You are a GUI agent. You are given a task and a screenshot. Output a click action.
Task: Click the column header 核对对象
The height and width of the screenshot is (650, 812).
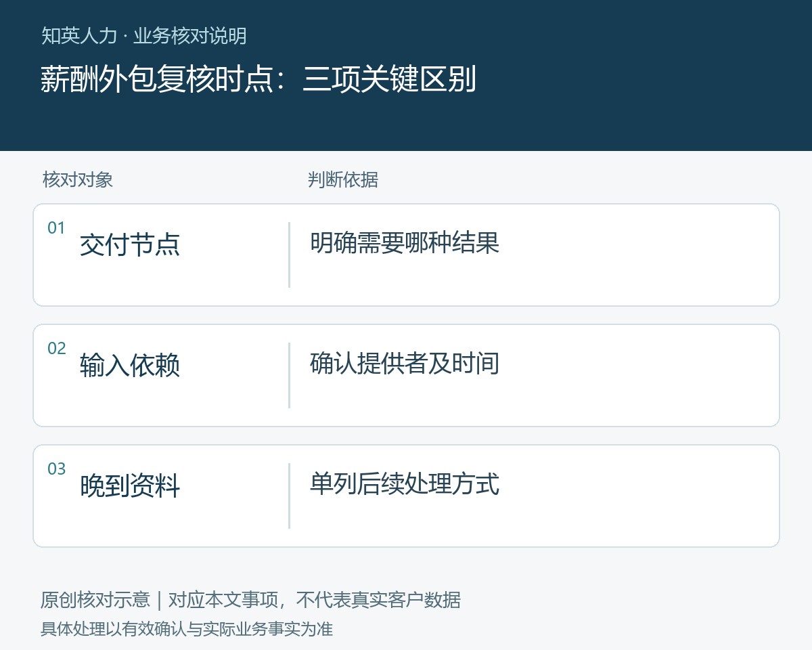(x=77, y=179)
